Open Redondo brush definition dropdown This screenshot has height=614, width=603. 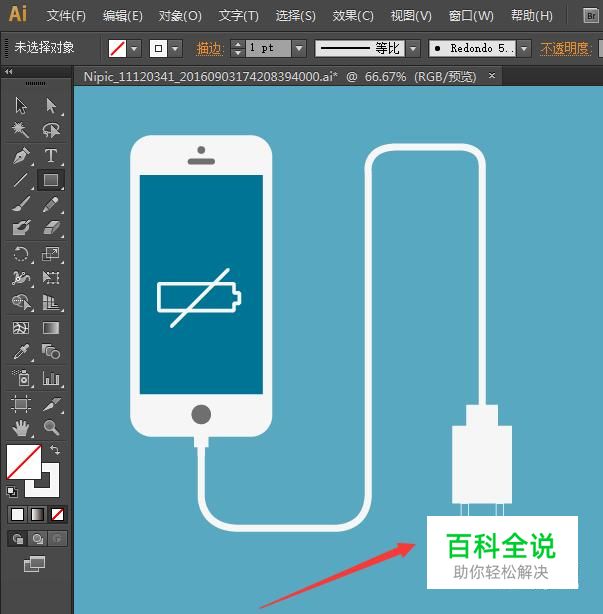pyautogui.click(x=524, y=49)
